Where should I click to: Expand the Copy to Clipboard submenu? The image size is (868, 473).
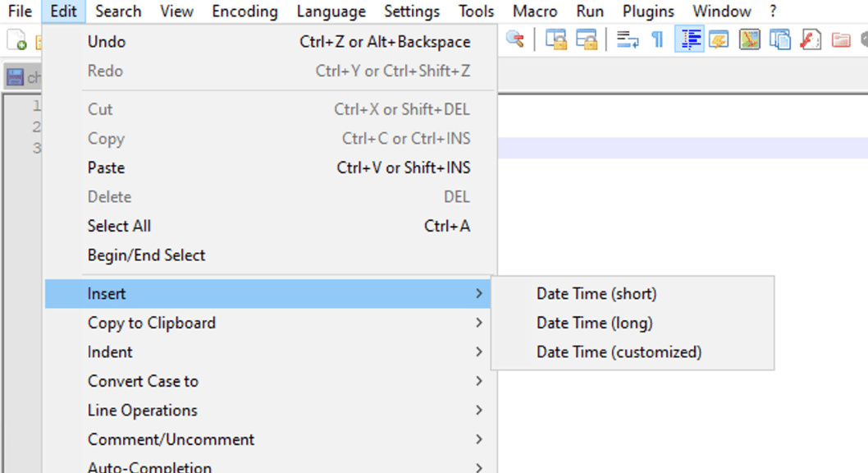[152, 323]
